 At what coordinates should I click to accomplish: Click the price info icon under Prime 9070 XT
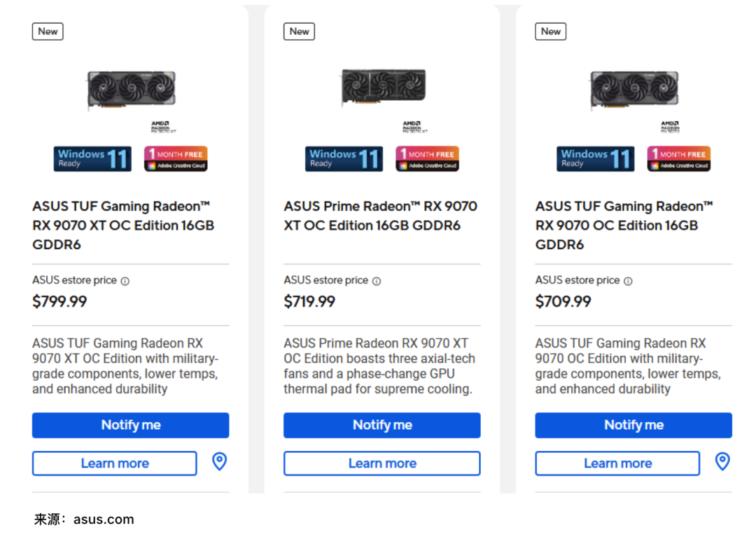(377, 281)
